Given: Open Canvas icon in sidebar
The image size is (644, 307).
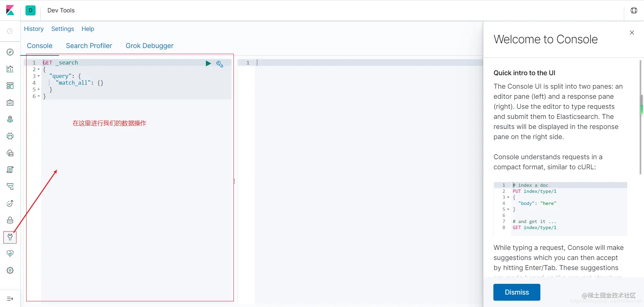Looking at the screenshot, I should pyautogui.click(x=10, y=102).
